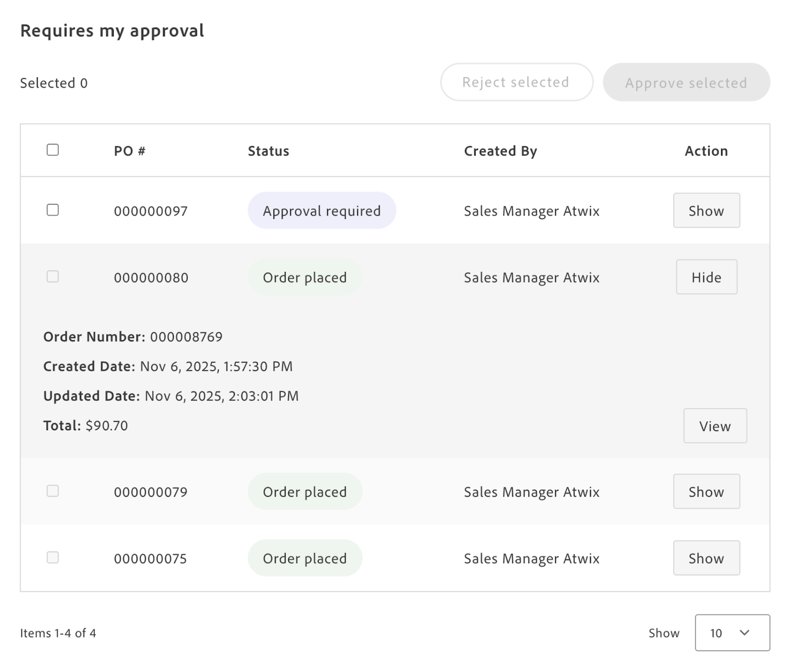The height and width of the screenshot is (672, 788).
Task: Show details for PO 000000075
Action: (706, 558)
